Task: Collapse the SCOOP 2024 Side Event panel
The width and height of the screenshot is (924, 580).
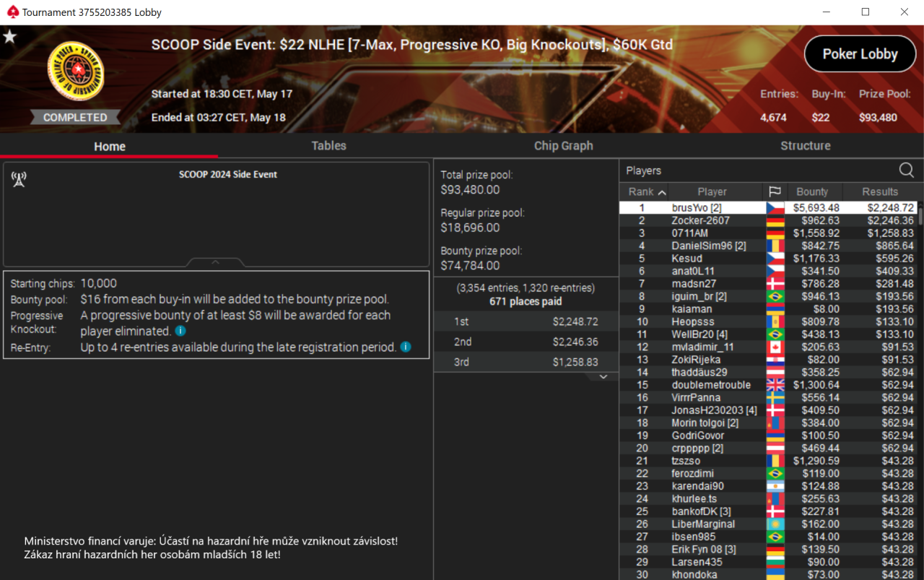Action: [x=215, y=262]
